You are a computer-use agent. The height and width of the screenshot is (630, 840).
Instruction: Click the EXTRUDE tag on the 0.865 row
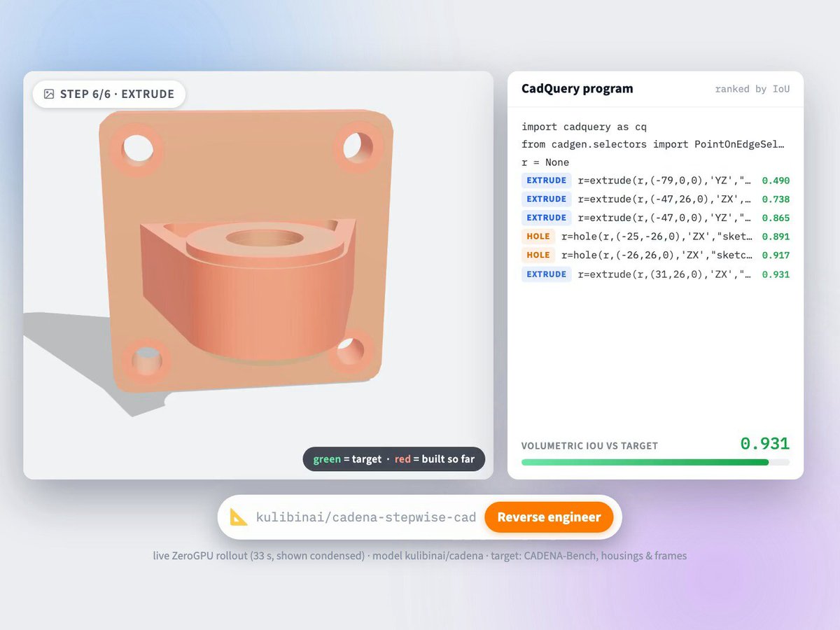tap(546, 218)
